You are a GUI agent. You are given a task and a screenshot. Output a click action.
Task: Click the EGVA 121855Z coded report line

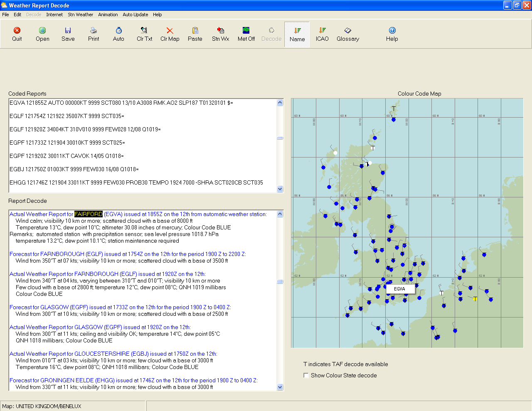121,103
